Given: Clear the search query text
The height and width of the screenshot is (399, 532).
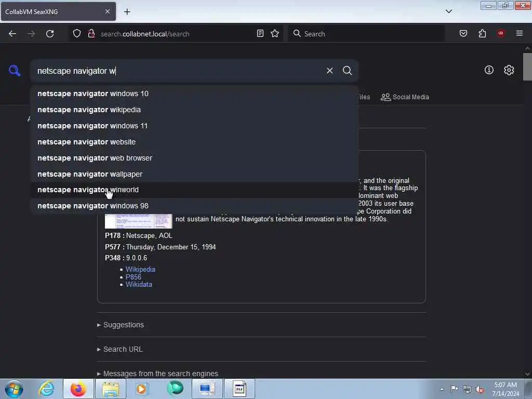Looking at the screenshot, I should coord(329,71).
